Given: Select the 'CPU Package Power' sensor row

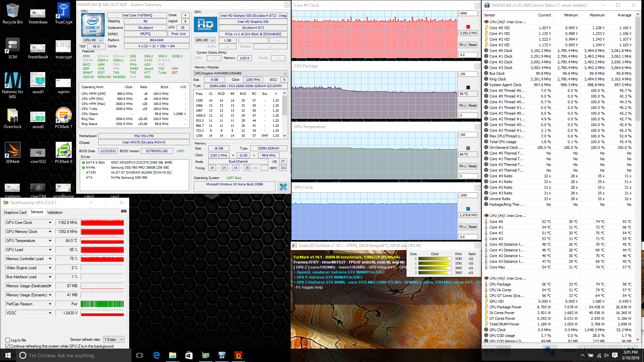Looking at the screenshot, I should point(558,307).
